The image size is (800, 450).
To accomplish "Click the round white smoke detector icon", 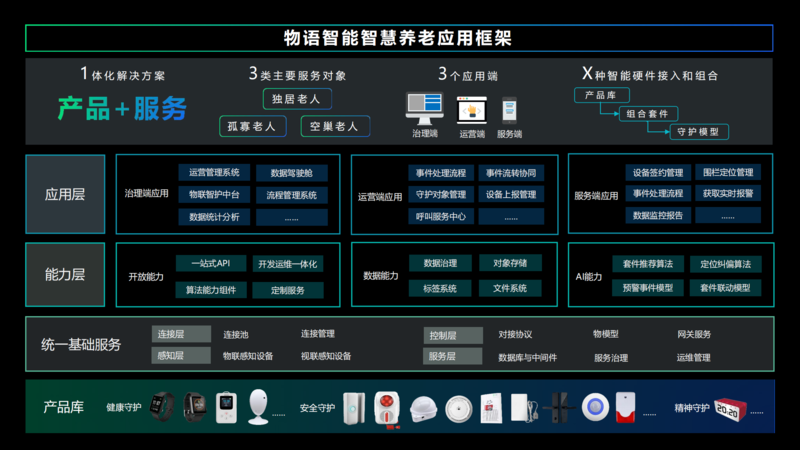I will [458, 407].
